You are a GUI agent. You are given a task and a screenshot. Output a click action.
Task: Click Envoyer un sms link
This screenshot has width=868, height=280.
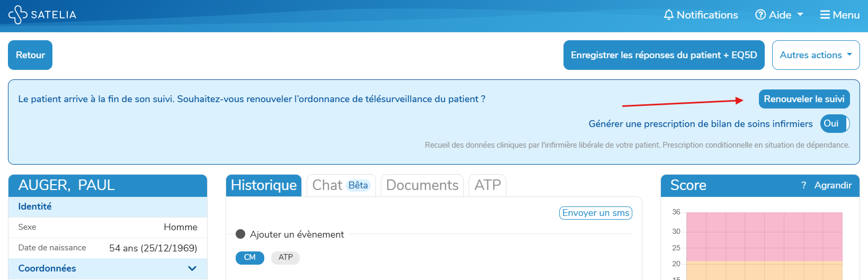(596, 213)
